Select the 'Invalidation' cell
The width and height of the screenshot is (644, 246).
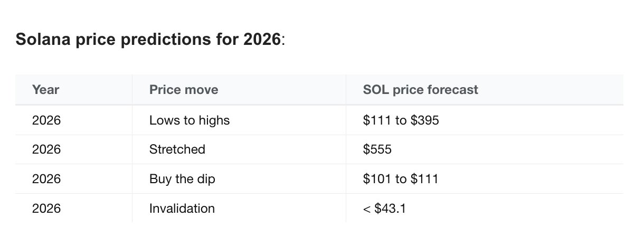tap(182, 209)
